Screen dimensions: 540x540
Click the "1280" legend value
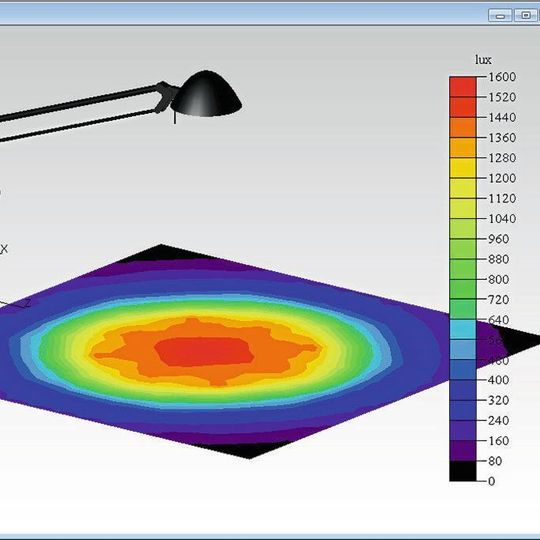click(502, 158)
